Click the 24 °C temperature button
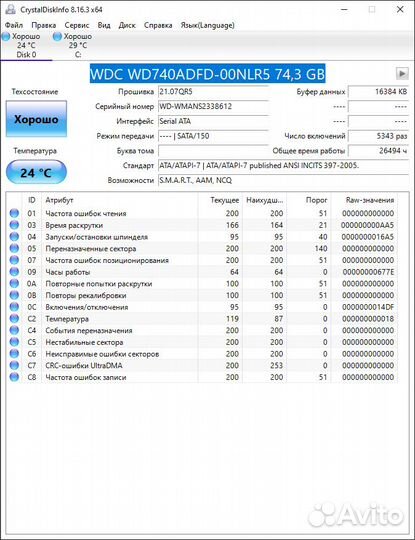The image size is (415, 540). pos(36,172)
